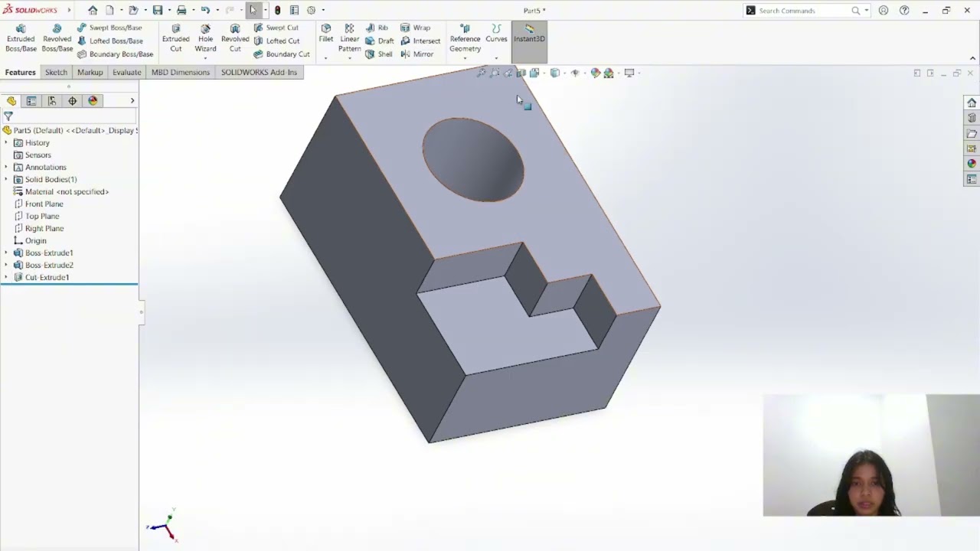Expand the Annotations tree node
This screenshot has height=551, width=980.
point(6,168)
